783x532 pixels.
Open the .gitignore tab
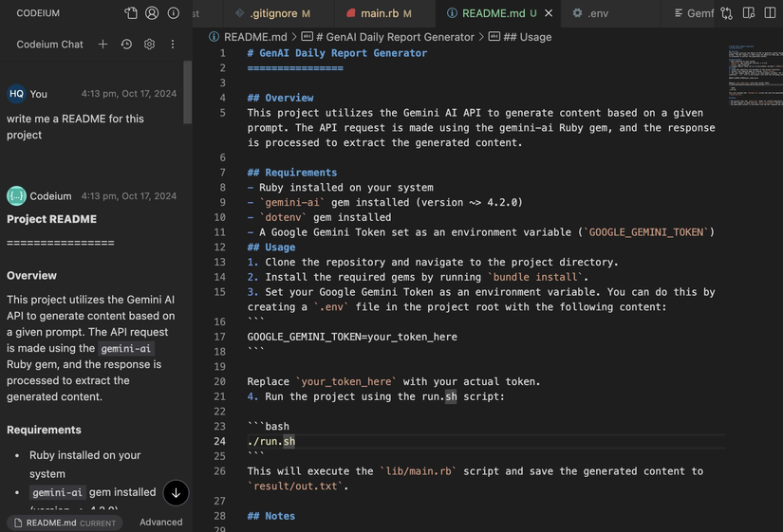click(272, 13)
